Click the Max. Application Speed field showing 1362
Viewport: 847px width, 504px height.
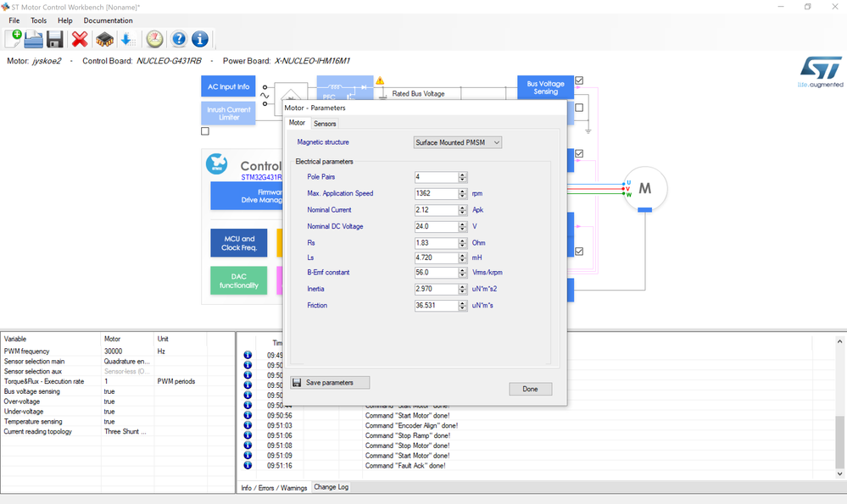point(437,193)
